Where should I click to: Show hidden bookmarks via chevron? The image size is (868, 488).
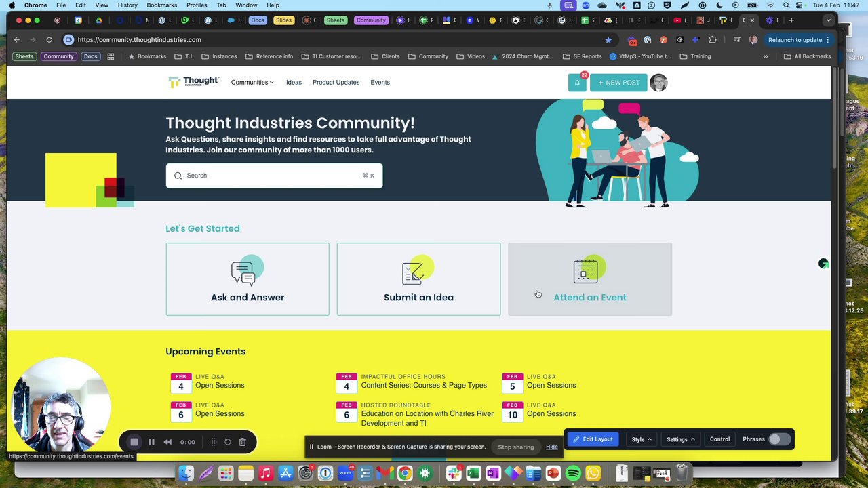[766, 56]
